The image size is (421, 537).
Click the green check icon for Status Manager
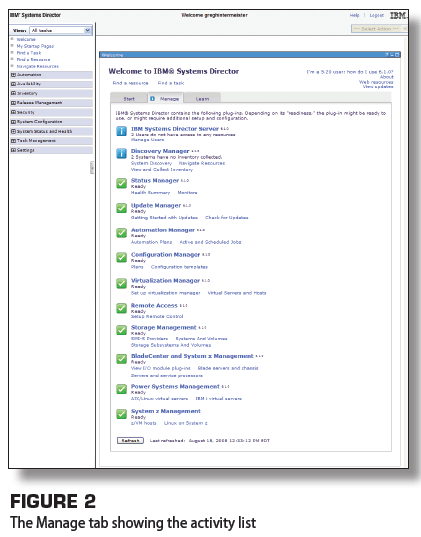(x=122, y=183)
